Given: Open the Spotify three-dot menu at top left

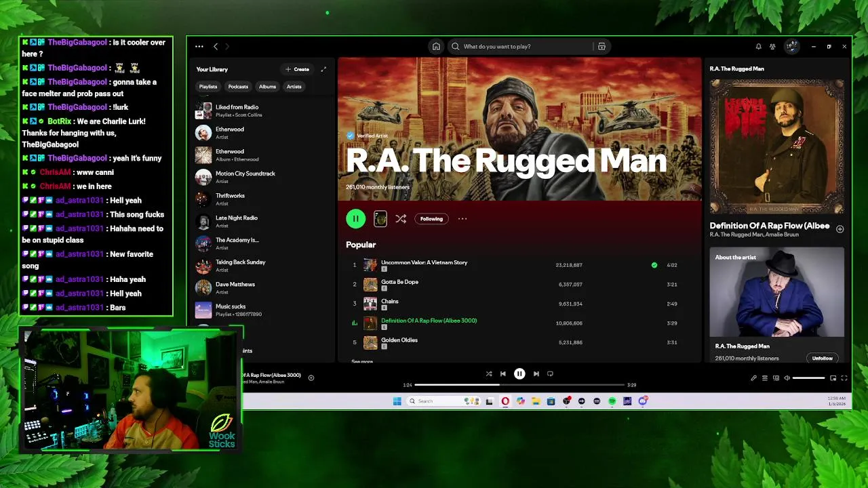Looking at the screenshot, I should (x=199, y=47).
